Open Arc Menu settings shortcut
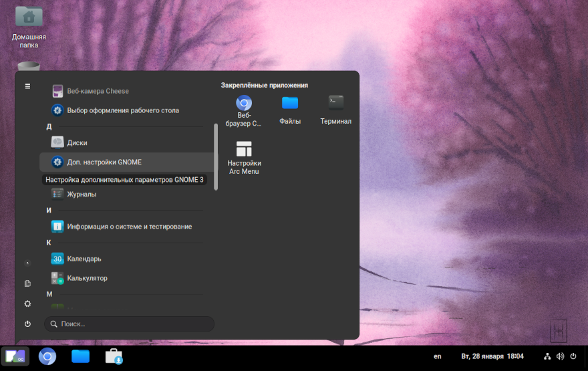 pyautogui.click(x=244, y=158)
